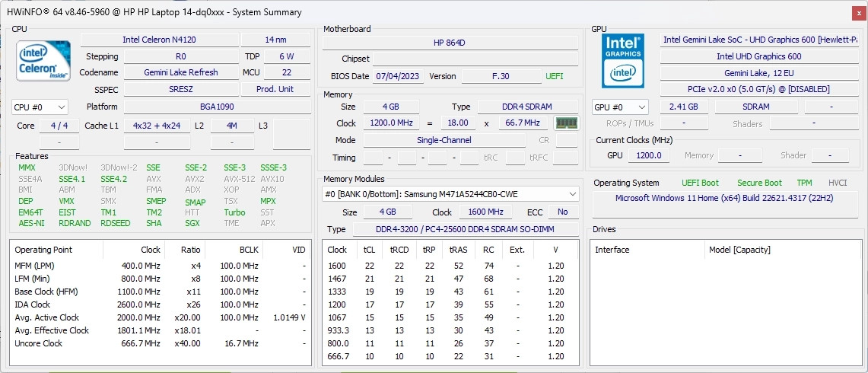
Task: Select the 1467 memory timing row
Action: click(452, 279)
